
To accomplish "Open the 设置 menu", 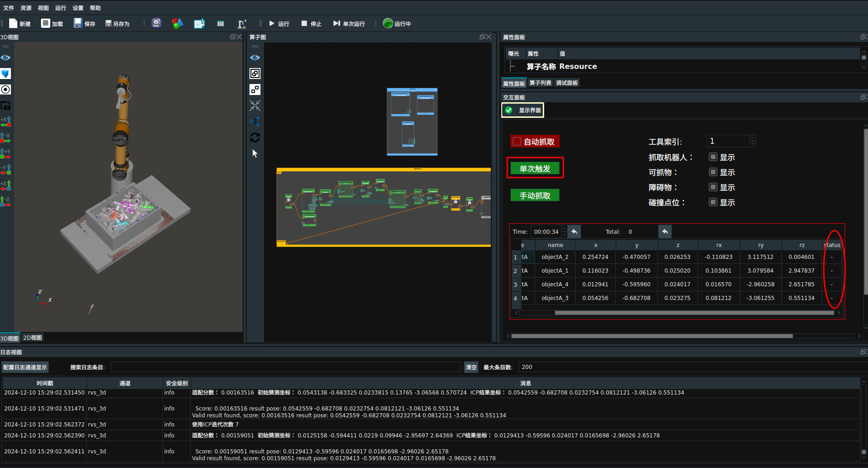I will [78, 8].
